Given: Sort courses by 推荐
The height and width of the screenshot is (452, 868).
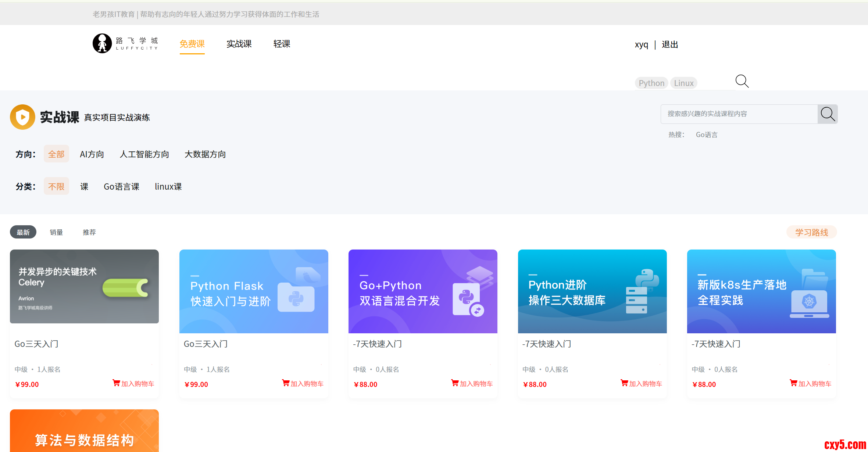Looking at the screenshot, I should (x=89, y=232).
